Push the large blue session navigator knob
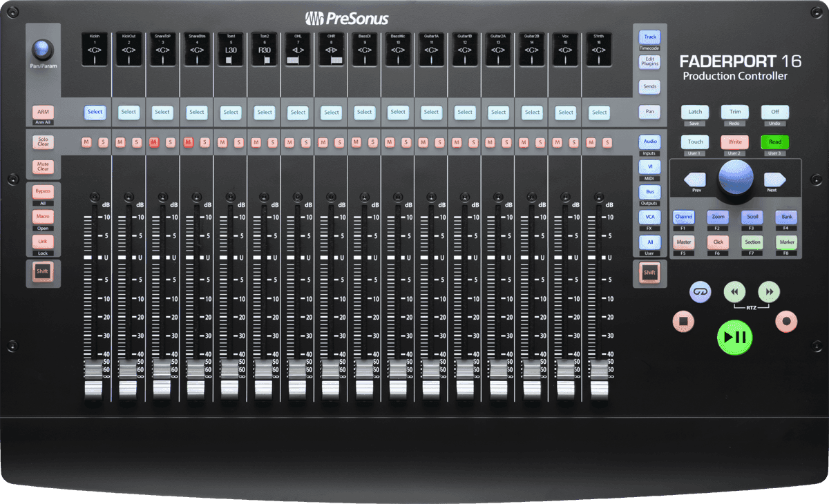Screen dimensions: 829x504 735,177
